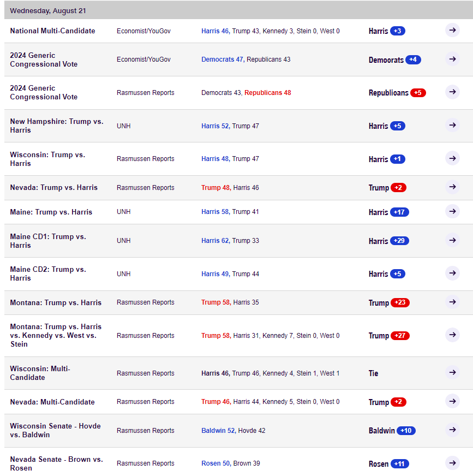This screenshot has height=476, width=473.
Task: Open New Hampshire poll details arrow
Action: point(452,125)
